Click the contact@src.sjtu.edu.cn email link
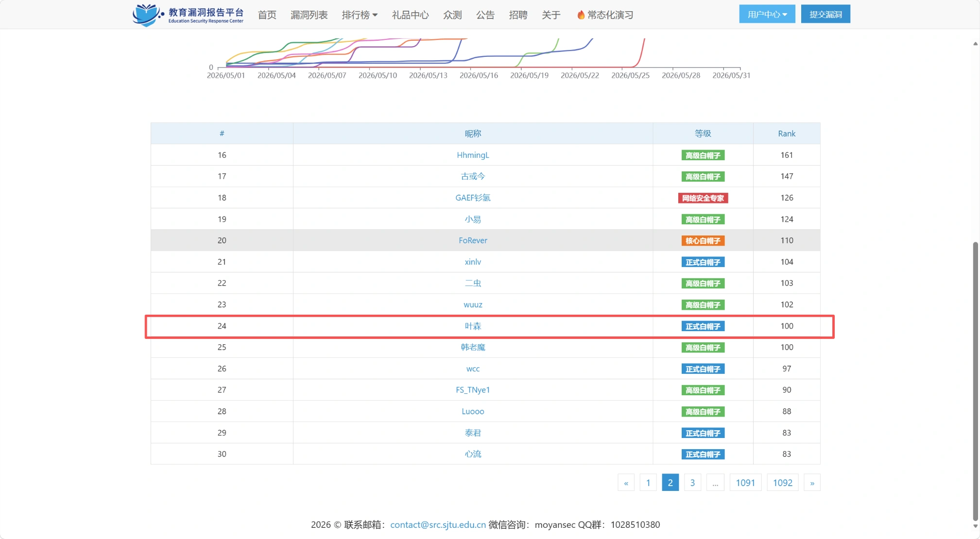 click(438, 524)
